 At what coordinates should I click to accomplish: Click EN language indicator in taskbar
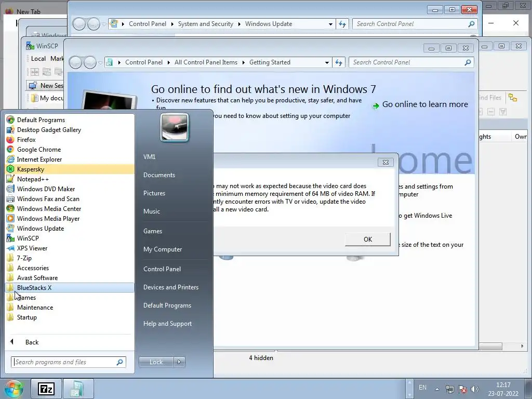(422, 388)
